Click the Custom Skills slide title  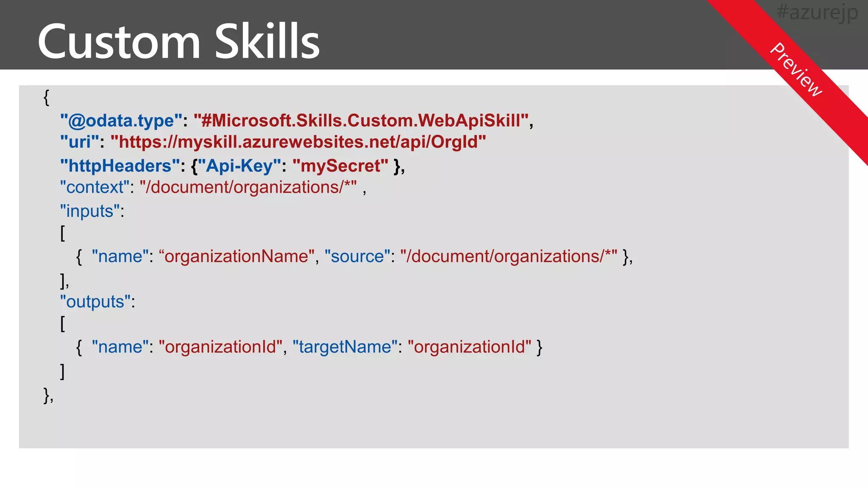pyautogui.click(x=178, y=41)
